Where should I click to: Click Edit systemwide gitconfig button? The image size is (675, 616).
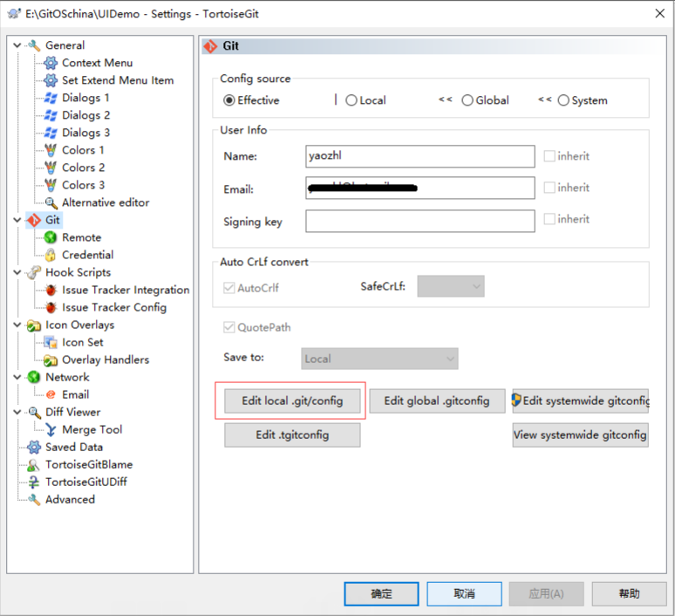(x=580, y=401)
